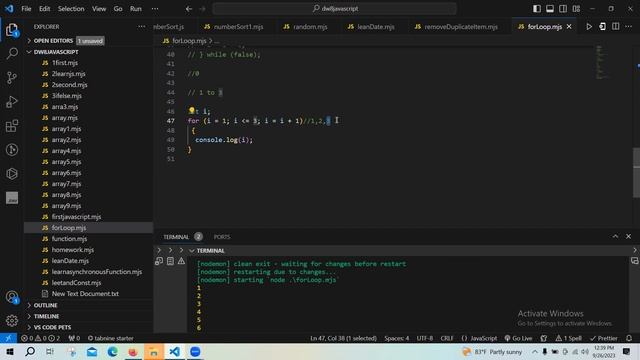The height and width of the screenshot is (360, 640).
Task: Collapse the TERMINAL group chevron
Action: click(192, 251)
